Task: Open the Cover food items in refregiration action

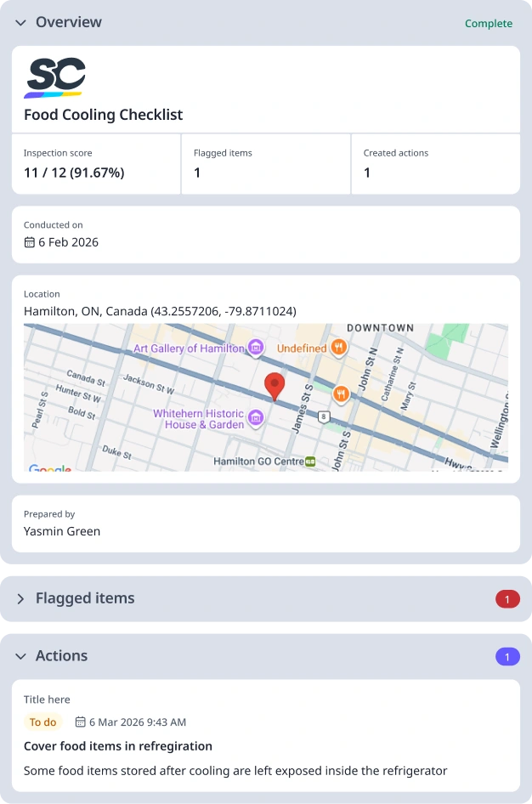Action: click(x=118, y=746)
